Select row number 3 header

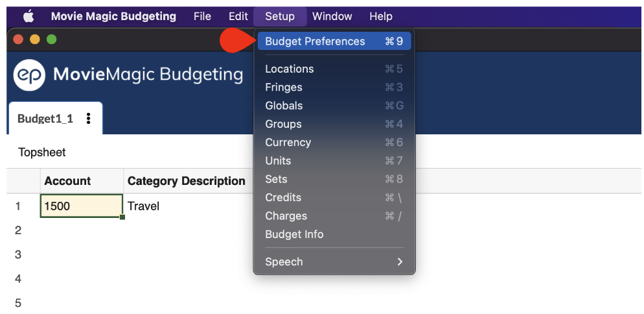coord(18,255)
